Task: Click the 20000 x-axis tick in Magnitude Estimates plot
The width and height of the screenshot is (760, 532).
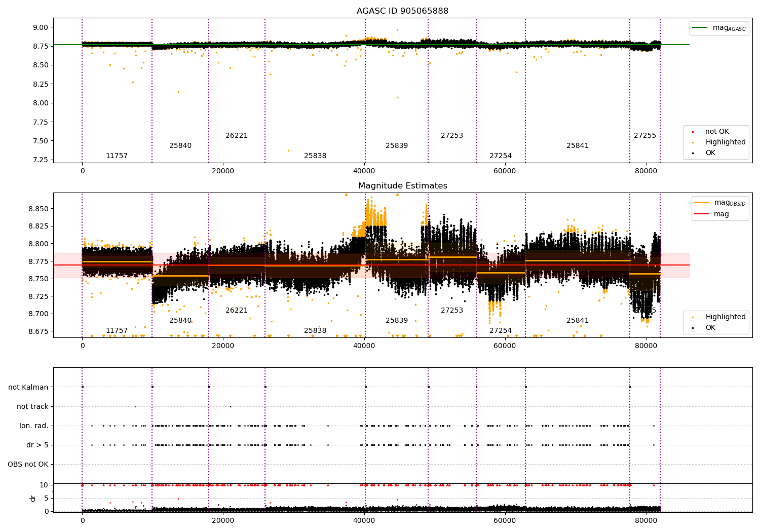Action: (223, 346)
